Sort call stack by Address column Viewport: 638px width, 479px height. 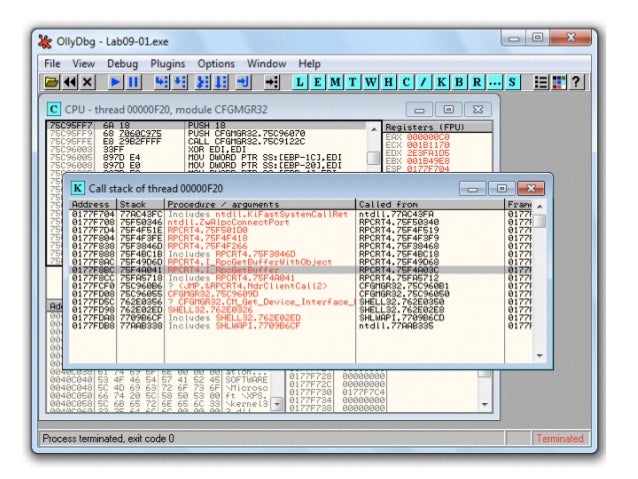pos(93,204)
